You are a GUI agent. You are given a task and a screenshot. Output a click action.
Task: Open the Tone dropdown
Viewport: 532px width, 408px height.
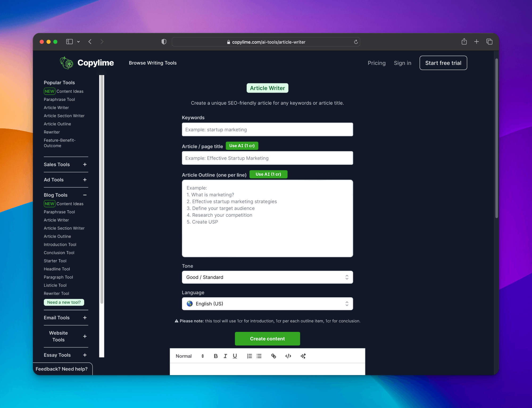click(267, 277)
